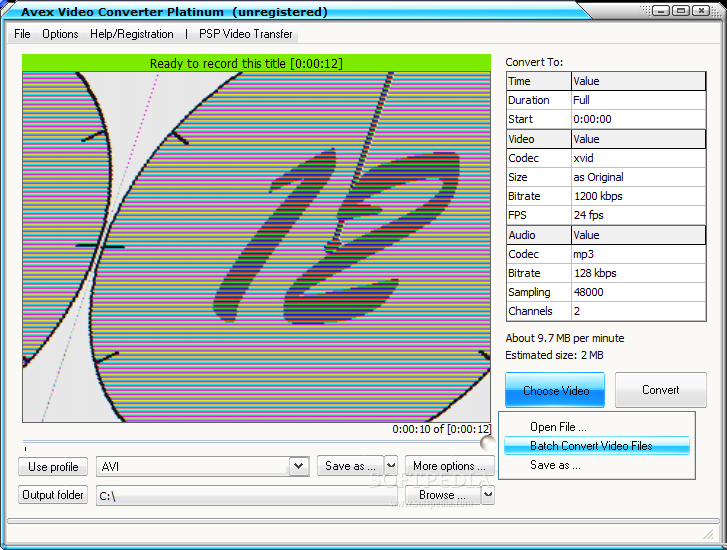
Task: Maximize the Avex Video Converter window
Action: pyautogui.click(x=681, y=11)
